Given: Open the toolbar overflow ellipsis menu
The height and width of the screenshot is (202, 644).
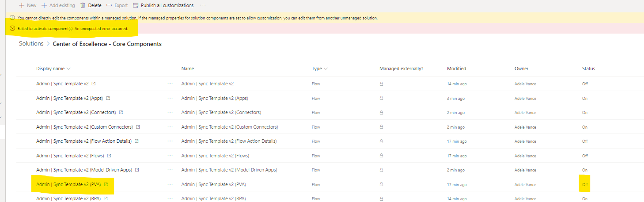Looking at the screenshot, I should pyautogui.click(x=203, y=5).
